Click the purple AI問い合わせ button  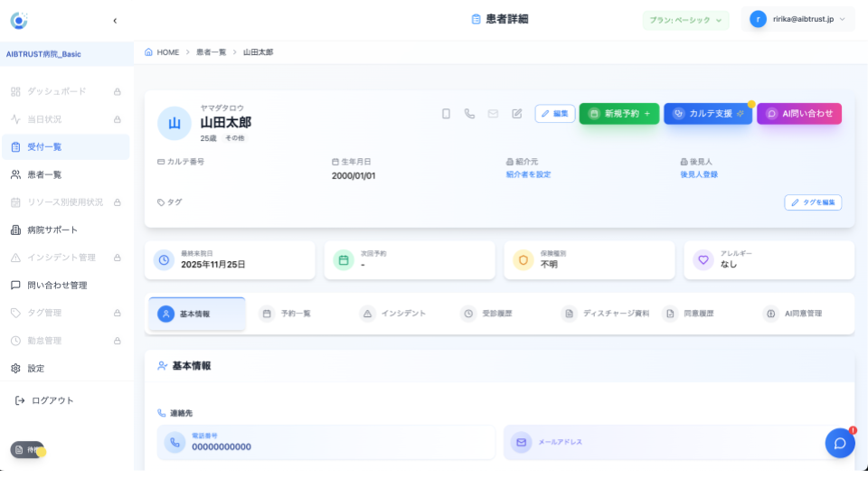pos(799,114)
